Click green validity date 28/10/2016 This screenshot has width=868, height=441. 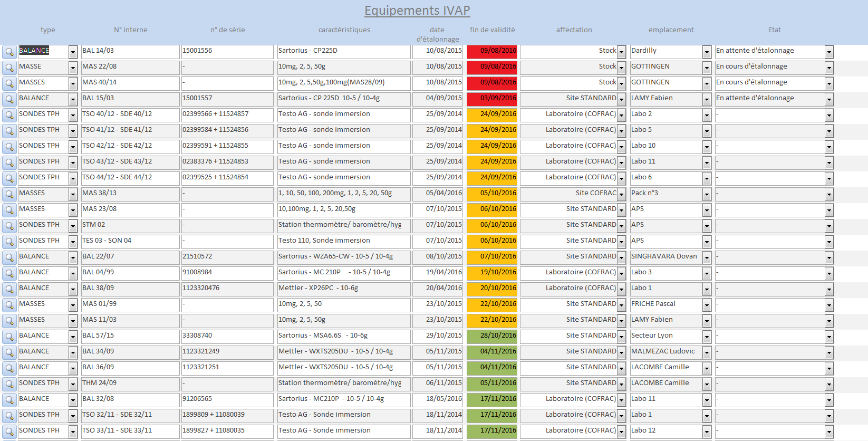(492, 337)
